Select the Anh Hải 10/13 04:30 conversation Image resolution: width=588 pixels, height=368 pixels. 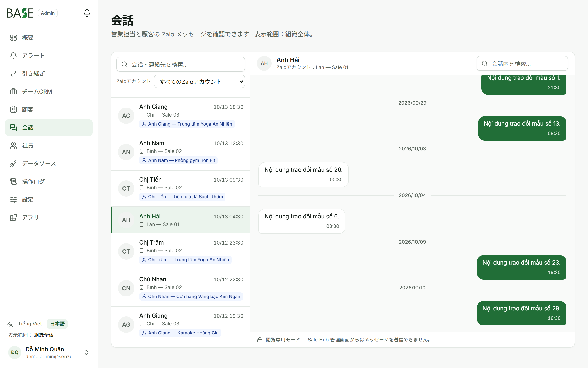(x=180, y=220)
